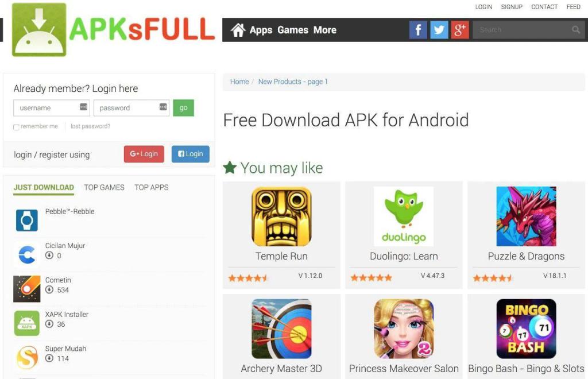Open the Duolingo owl app icon

[404, 216]
